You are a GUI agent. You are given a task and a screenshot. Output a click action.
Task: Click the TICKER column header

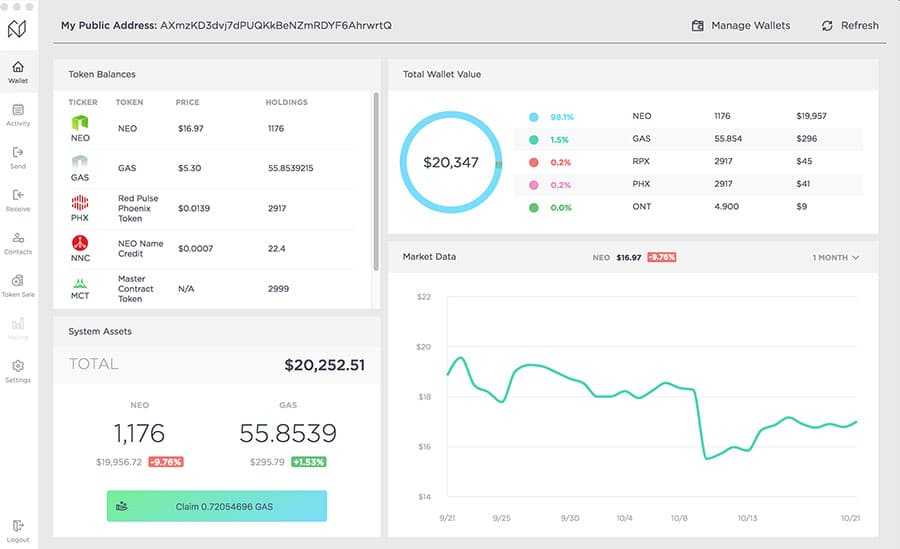83,102
